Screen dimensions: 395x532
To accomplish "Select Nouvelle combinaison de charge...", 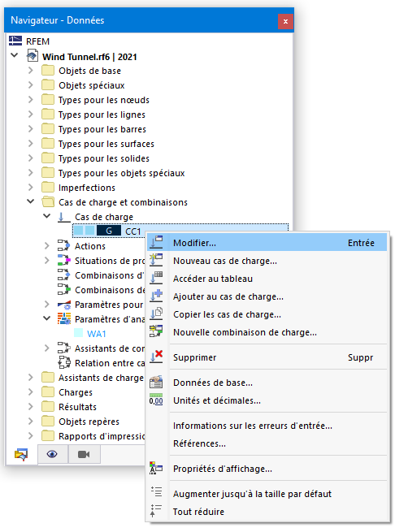I will coord(267,332).
